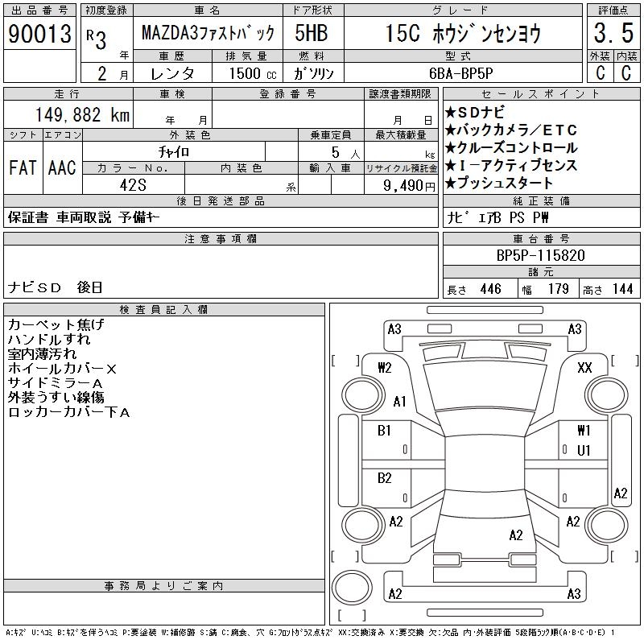644x644 pixels.
Task: Click the sales point ★クルーズコントロール
Action: pos(511,147)
